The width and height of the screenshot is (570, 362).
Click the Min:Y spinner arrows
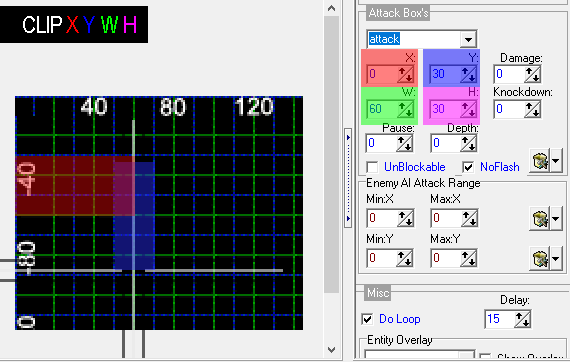point(404,258)
